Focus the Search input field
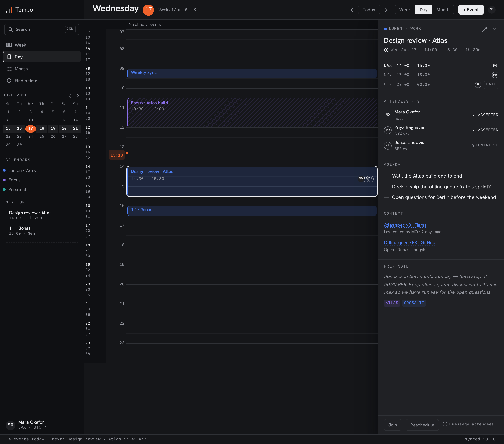This screenshot has height=444, width=504. [42, 29]
